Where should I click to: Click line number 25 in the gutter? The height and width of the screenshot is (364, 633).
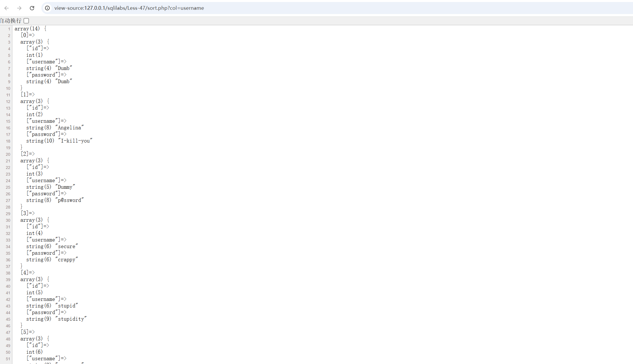pyautogui.click(x=8, y=187)
